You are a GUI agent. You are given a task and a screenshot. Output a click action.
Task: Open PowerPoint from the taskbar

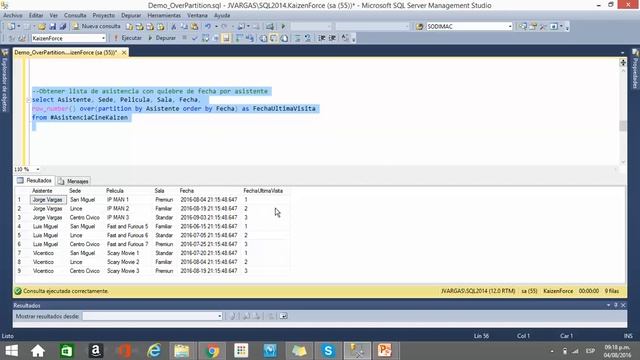coord(385,351)
